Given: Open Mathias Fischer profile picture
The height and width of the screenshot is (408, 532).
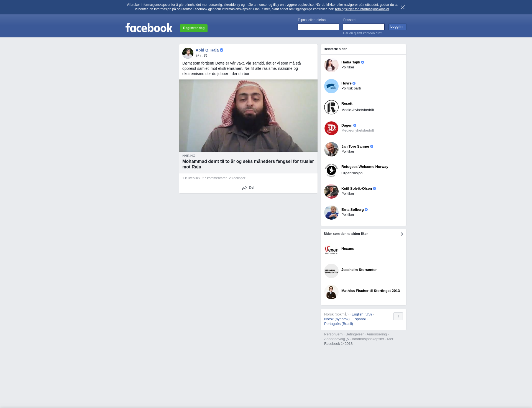Looking at the screenshot, I should click(x=331, y=292).
